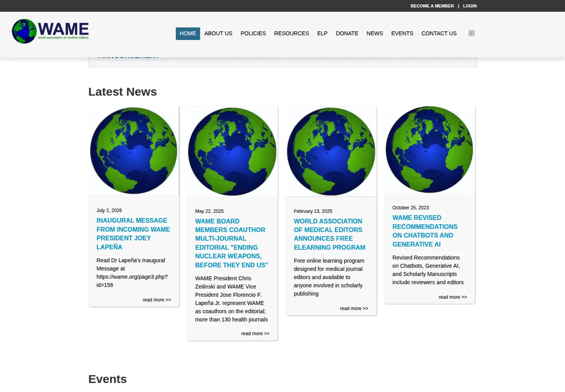Click the date 'May 22, 2025'
Image resolution: width=565 pixels, height=392 pixels.
209,211
